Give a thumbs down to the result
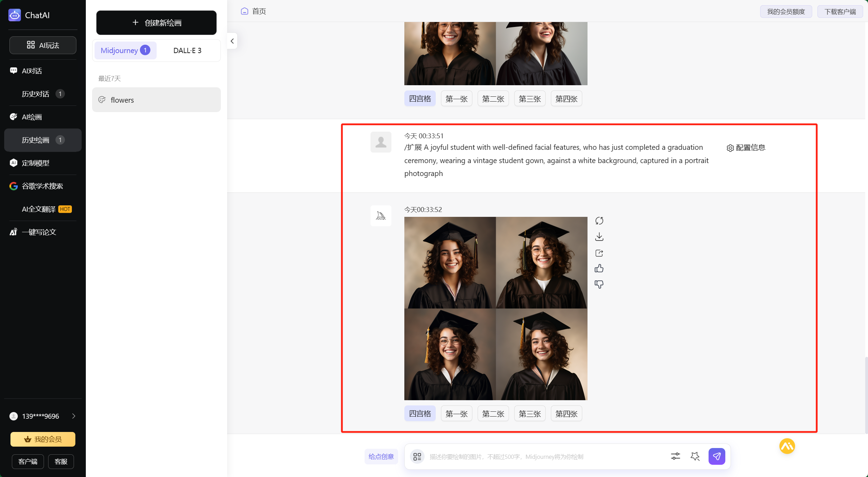 [x=599, y=284]
